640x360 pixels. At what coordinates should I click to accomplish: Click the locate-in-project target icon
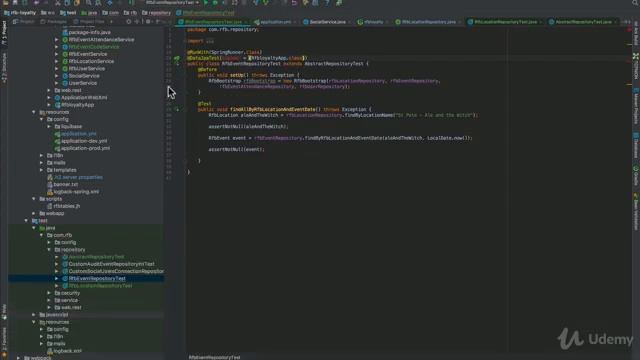(129, 22)
